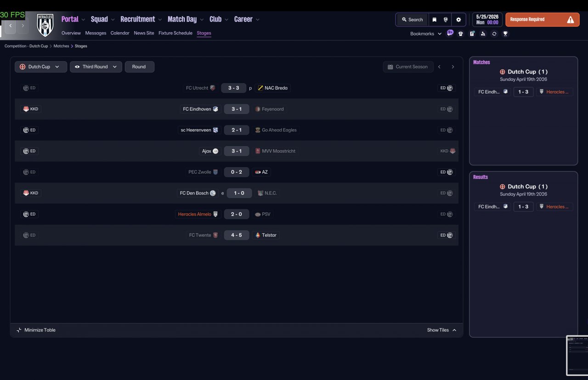The width and height of the screenshot is (588, 380).
Task: Open the Fixture Schedule tab
Action: pos(175,33)
